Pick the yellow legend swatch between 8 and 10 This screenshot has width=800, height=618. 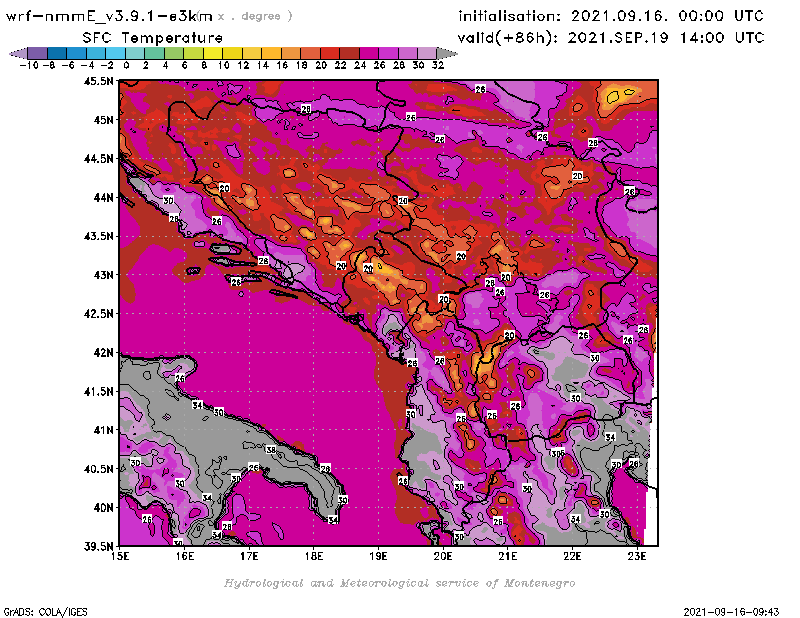(x=213, y=53)
